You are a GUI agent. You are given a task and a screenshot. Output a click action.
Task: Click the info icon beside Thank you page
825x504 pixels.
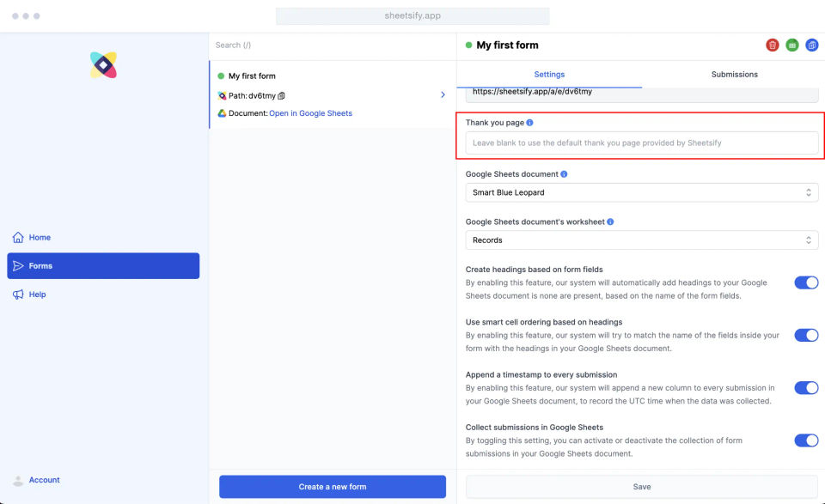pyautogui.click(x=529, y=123)
